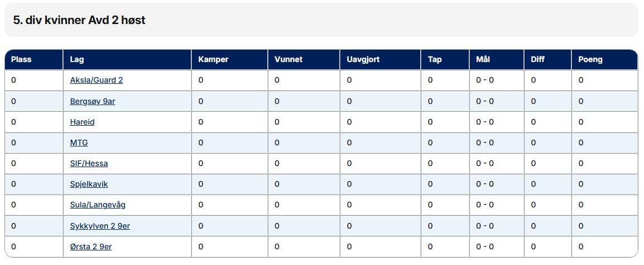Click the Hareid team link
644x265 pixels.
tap(82, 122)
